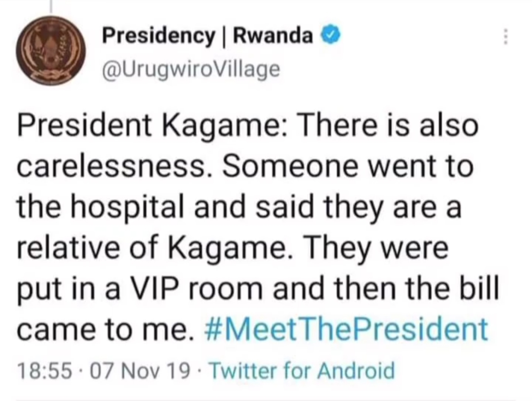The image size is (532, 401).
Task: Open the @UrugwiroVillage handle
Action: coord(191,69)
